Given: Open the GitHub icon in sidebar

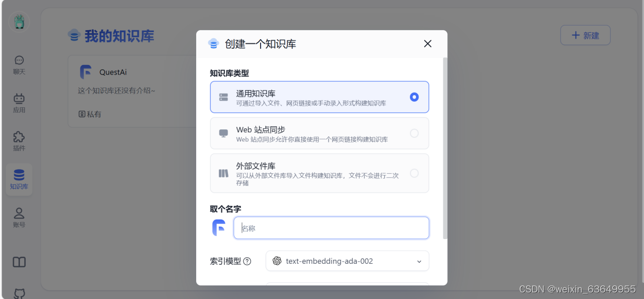Looking at the screenshot, I should tap(19, 294).
